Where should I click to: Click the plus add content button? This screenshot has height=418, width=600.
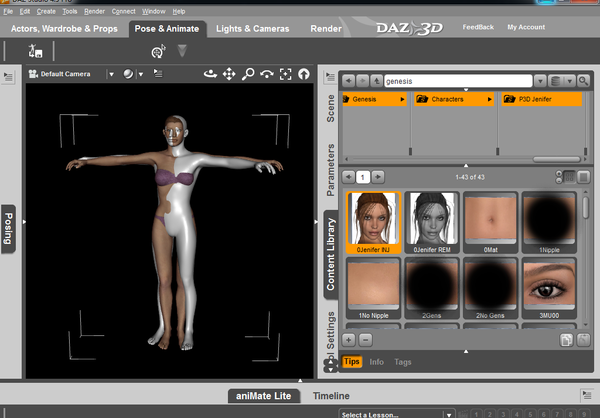[349, 340]
